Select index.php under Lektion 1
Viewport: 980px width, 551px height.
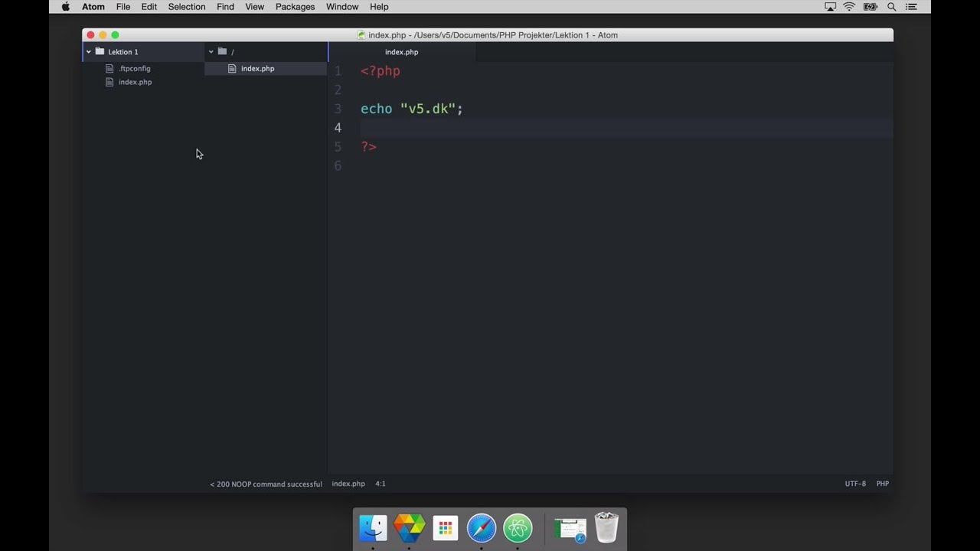pyautogui.click(x=135, y=82)
